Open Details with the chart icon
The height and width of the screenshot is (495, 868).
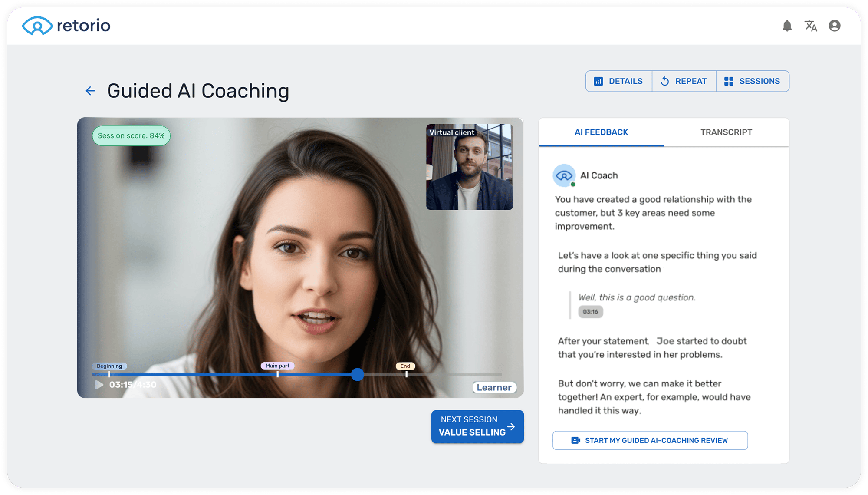click(618, 81)
